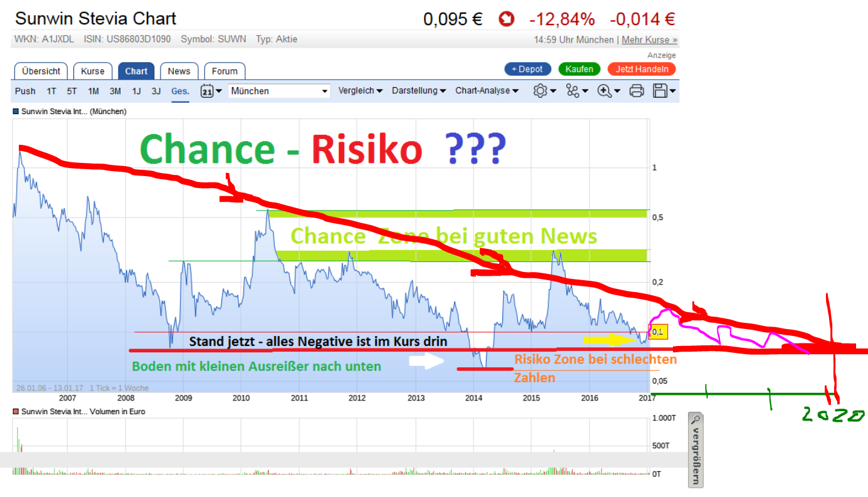The image size is (868, 497).
Task: Select the Push live chart mode
Action: pos(25,91)
